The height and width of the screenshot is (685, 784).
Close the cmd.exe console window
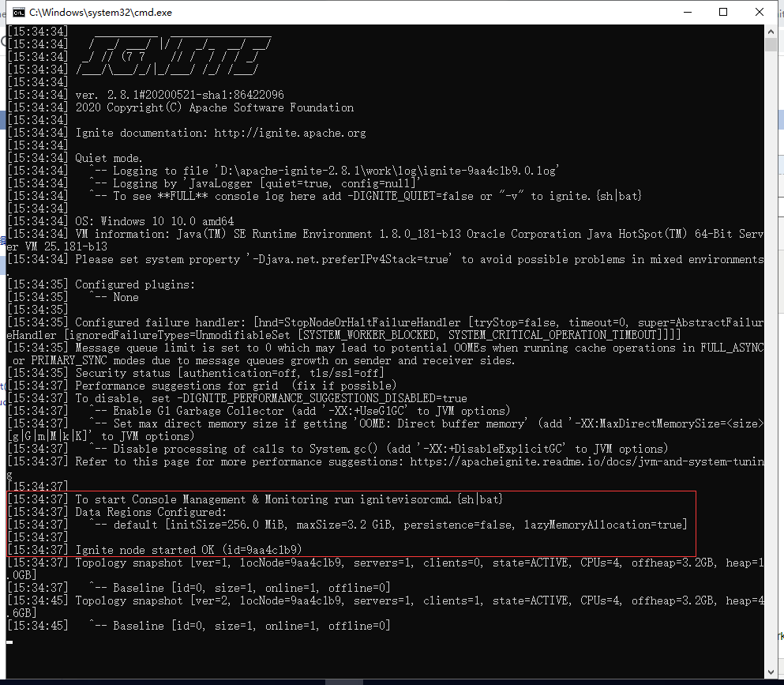tap(759, 12)
